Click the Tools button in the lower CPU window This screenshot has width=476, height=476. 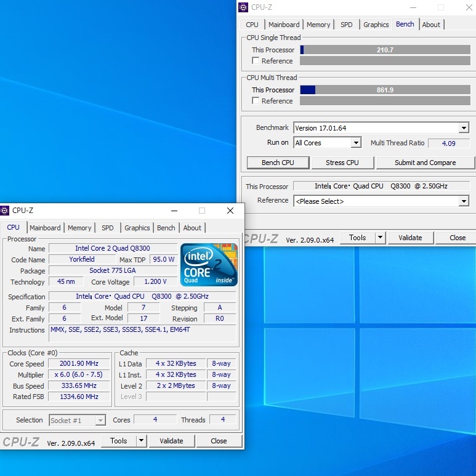click(x=118, y=441)
